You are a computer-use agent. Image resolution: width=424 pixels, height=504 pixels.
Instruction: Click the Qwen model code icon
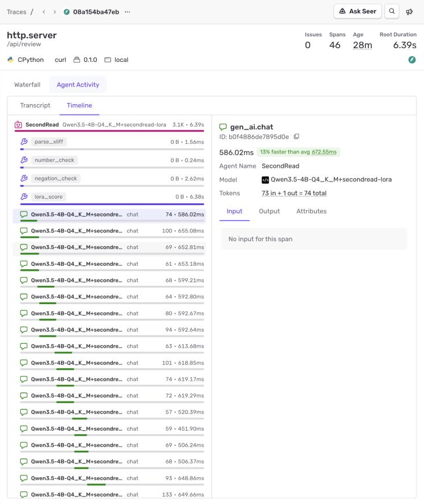tap(265, 180)
